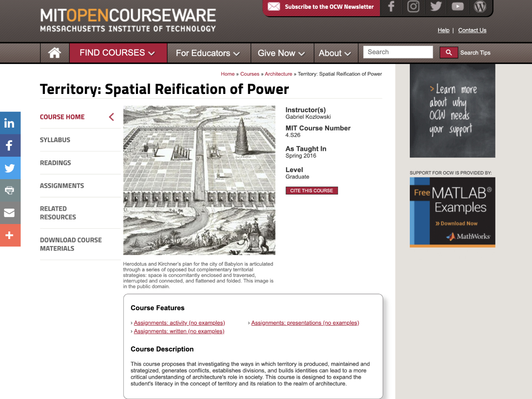Expand the About menu
The image size is (532, 399).
click(x=335, y=53)
